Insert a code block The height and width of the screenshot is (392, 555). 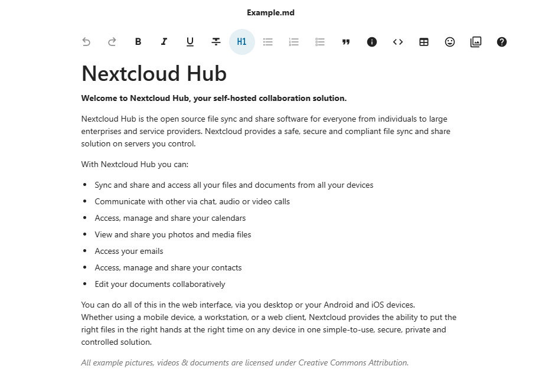point(398,42)
